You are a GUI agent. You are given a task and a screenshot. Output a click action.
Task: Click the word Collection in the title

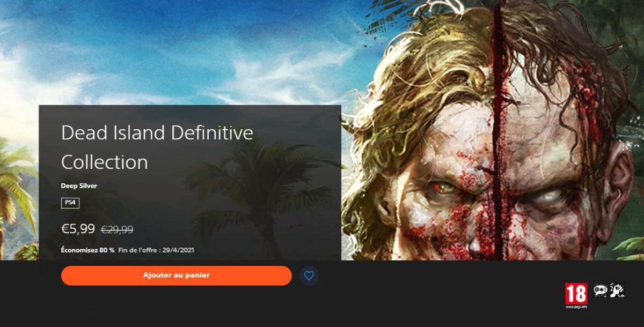click(x=104, y=162)
